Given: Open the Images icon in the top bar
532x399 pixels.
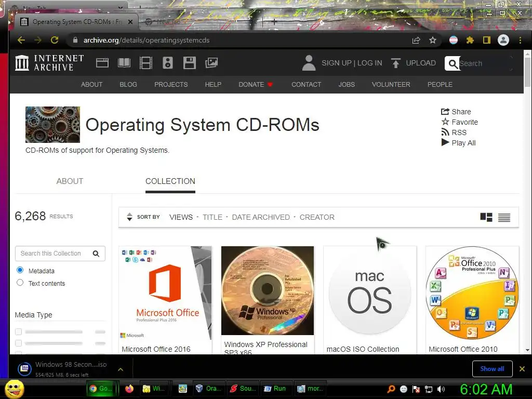Looking at the screenshot, I should pos(211,63).
